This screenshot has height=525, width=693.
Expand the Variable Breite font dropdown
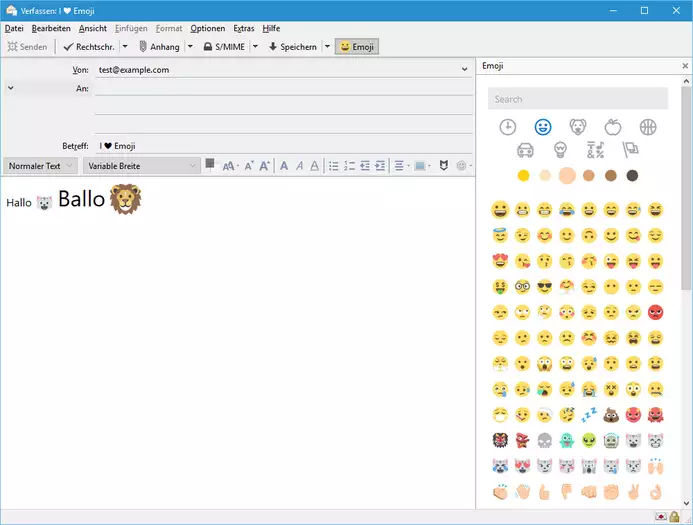click(x=139, y=165)
